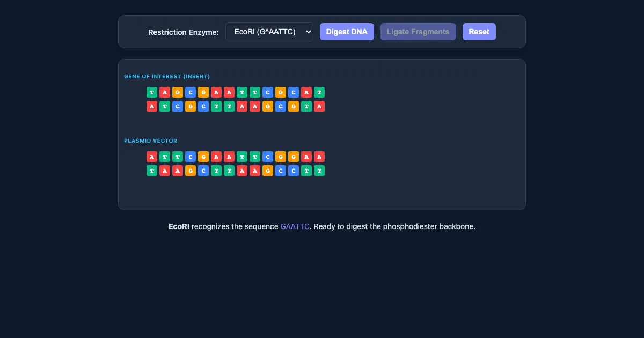Open the Restriction Enzyme dropdown showing EcoRI
The width and height of the screenshot is (644, 338).
(x=269, y=32)
